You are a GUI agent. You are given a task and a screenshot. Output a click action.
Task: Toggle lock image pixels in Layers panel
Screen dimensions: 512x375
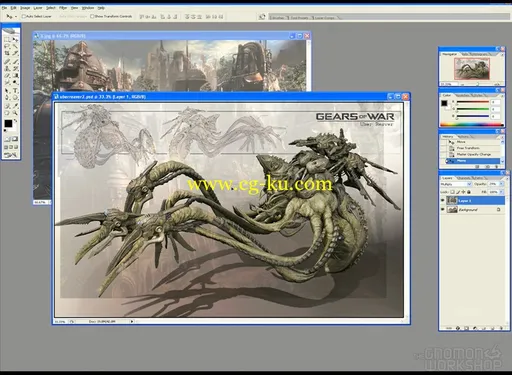tap(458, 192)
